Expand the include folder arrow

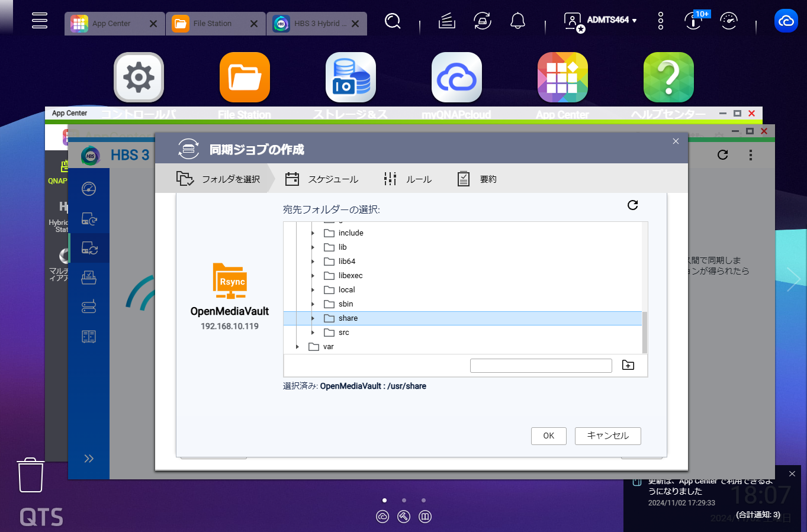click(x=313, y=233)
